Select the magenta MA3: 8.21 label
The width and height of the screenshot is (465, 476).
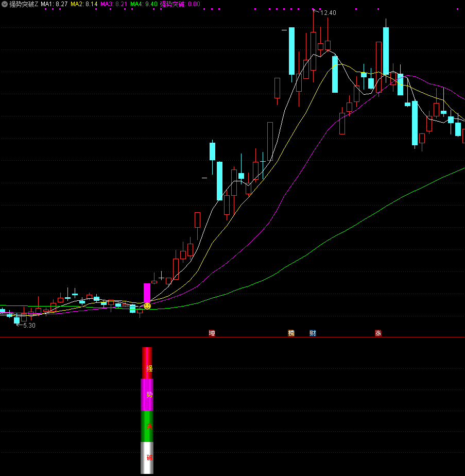(114, 4)
